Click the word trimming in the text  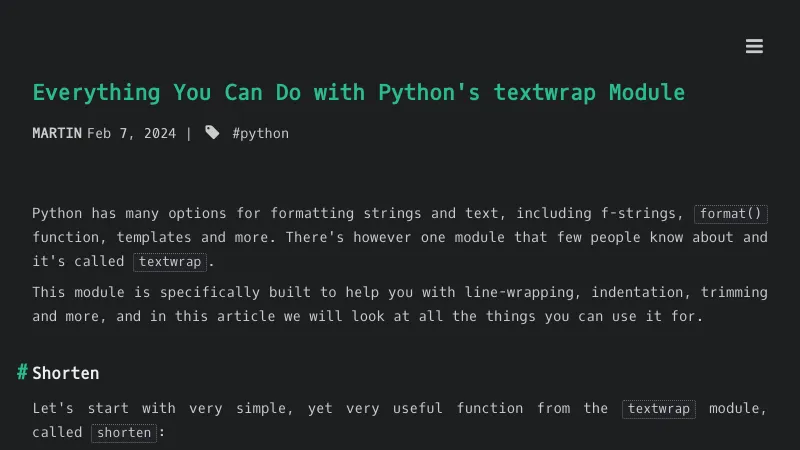pyautogui.click(x=734, y=293)
